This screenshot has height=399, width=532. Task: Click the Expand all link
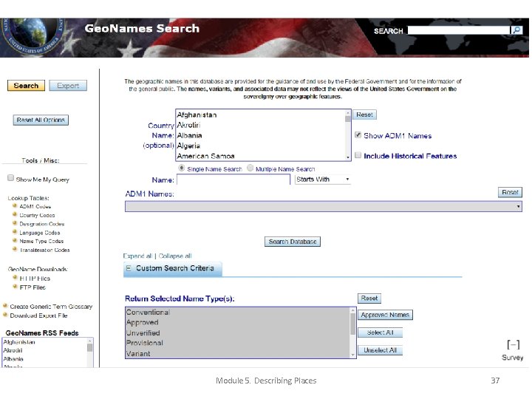pos(137,256)
